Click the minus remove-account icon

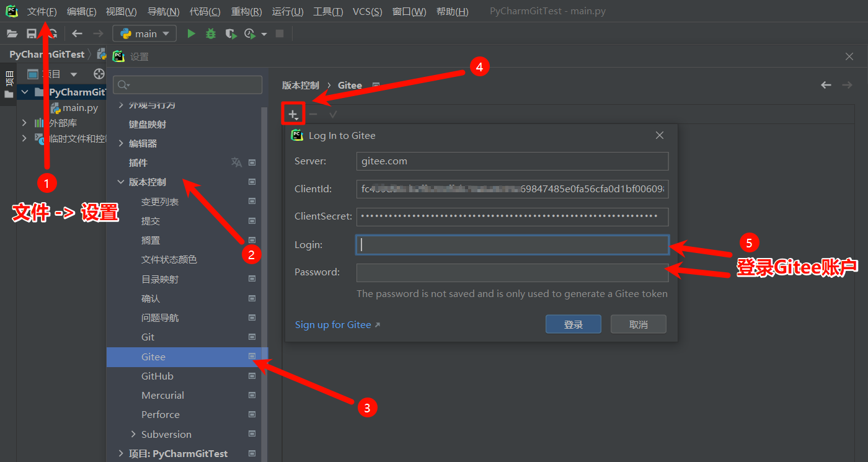pyautogui.click(x=313, y=114)
